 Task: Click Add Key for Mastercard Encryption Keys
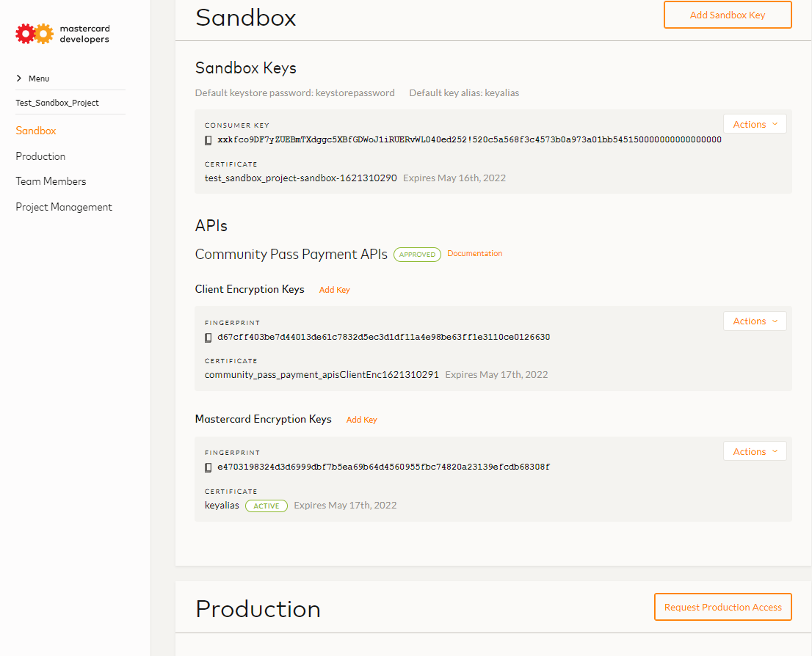point(361,420)
